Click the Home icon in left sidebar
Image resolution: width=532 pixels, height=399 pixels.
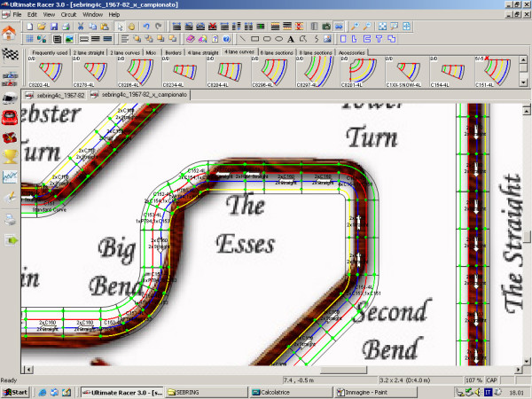(x=10, y=33)
